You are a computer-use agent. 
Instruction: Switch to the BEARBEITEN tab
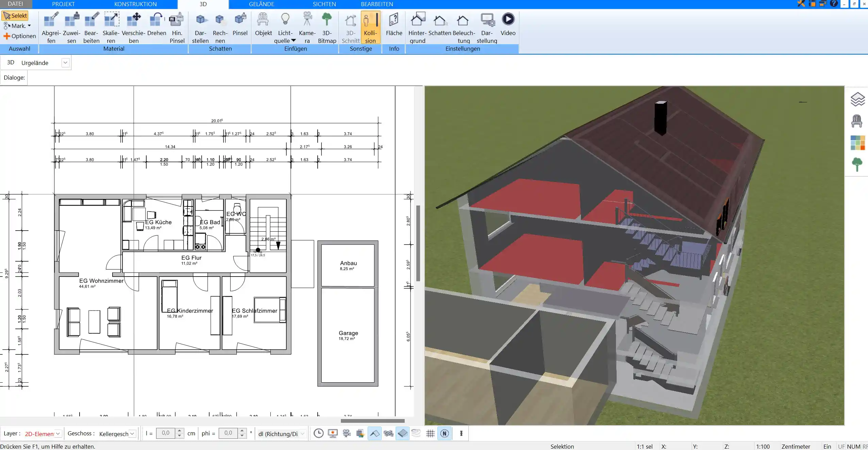(x=377, y=4)
